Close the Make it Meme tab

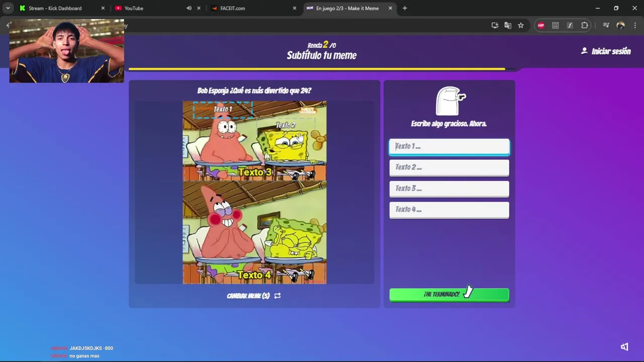(390, 8)
